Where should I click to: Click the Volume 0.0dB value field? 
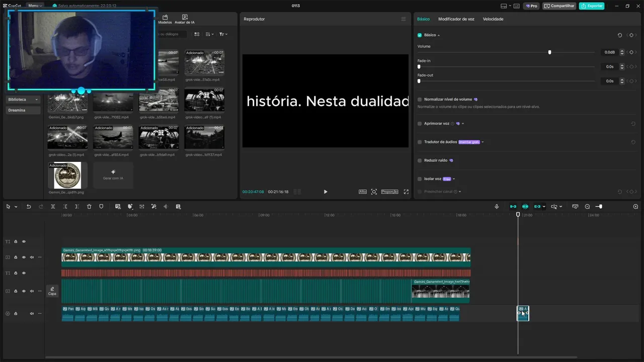click(x=609, y=52)
